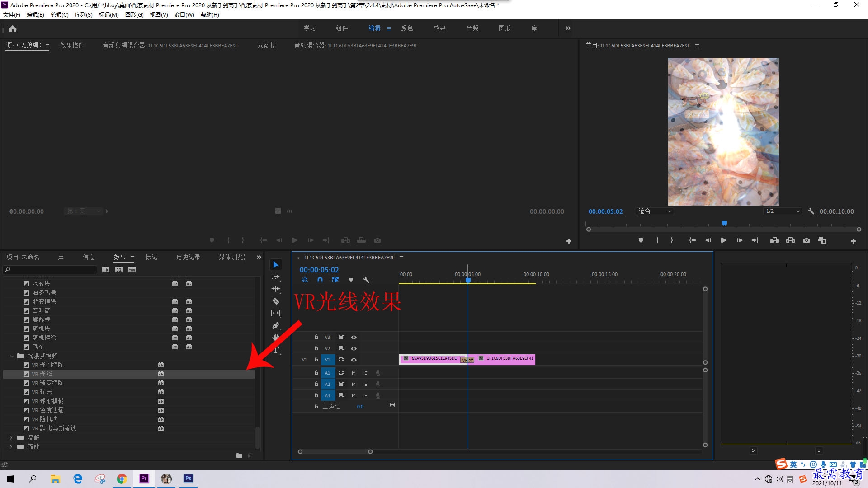This screenshot has height=488, width=868.
Task: Expand the 缩放 folder
Action: point(11,447)
